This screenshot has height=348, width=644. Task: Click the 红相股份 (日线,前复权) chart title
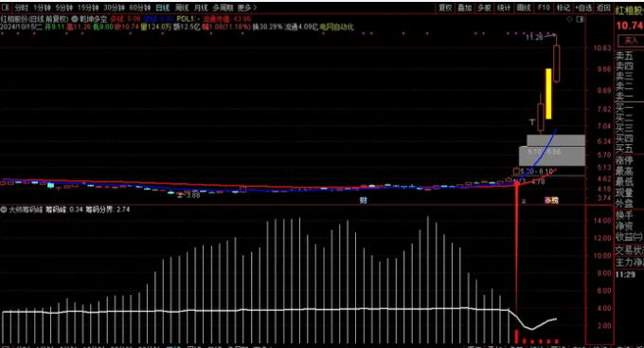tap(34, 19)
